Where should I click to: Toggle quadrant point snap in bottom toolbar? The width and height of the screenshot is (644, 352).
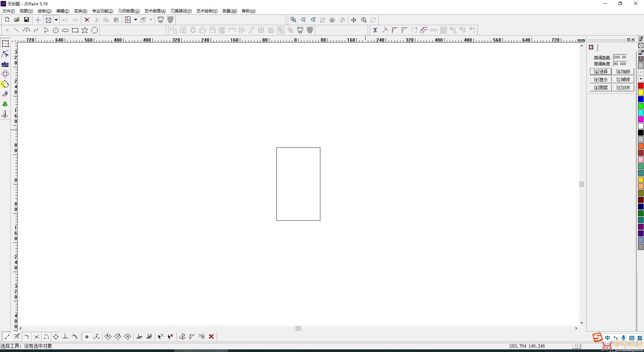coord(56,337)
